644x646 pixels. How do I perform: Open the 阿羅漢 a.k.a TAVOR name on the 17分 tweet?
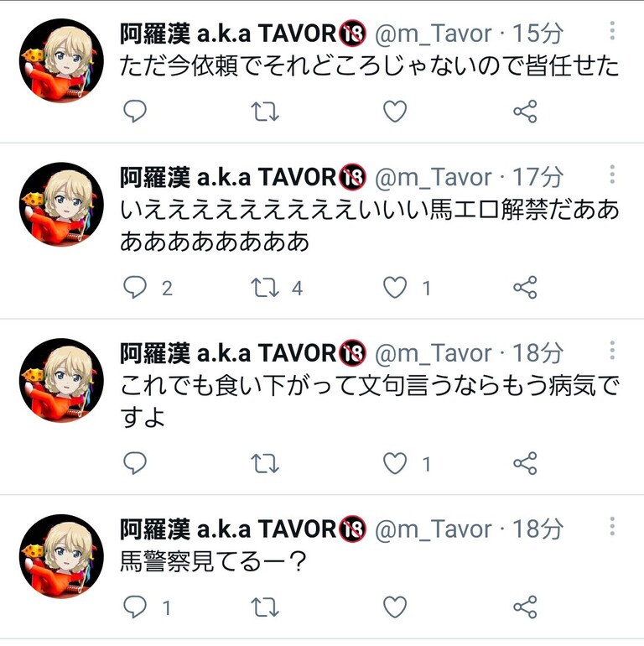(228, 177)
